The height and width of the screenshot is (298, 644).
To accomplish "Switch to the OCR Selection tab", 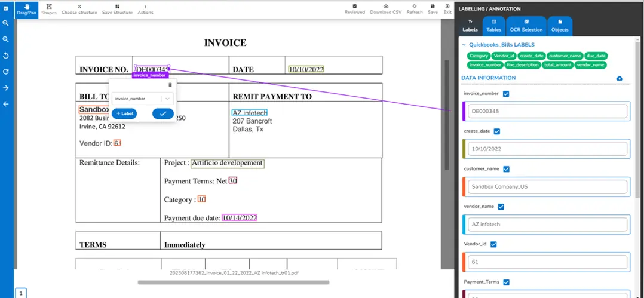I will (x=526, y=26).
